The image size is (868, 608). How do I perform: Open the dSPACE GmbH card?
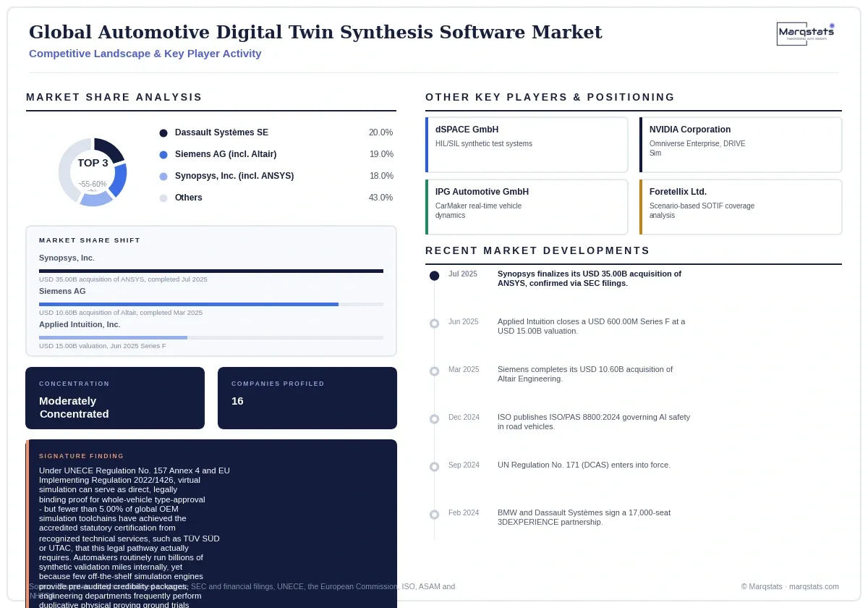click(527, 145)
